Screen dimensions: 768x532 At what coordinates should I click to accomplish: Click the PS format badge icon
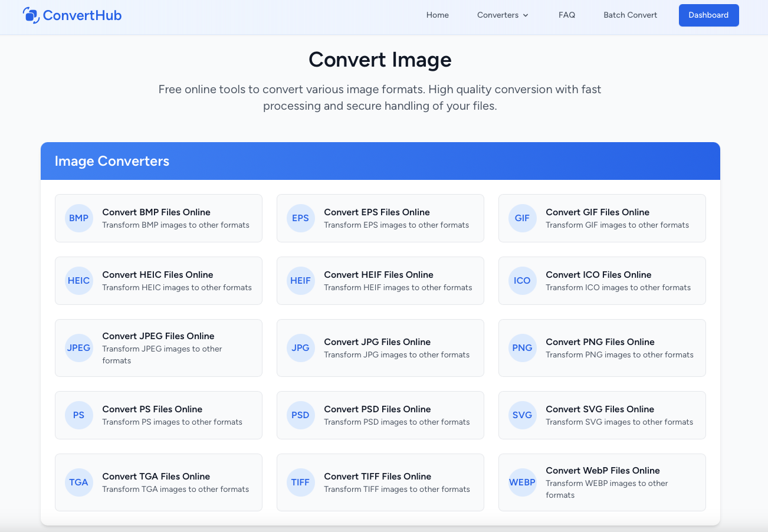click(x=79, y=415)
